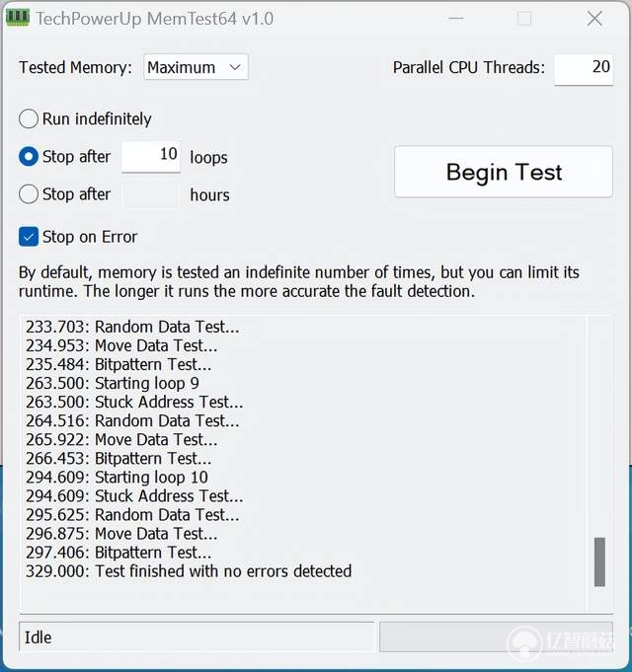Image resolution: width=632 pixels, height=672 pixels.
Task: Click the 'Tested Memory:' label
Action: pyautogui.click(x=75, y=67)
